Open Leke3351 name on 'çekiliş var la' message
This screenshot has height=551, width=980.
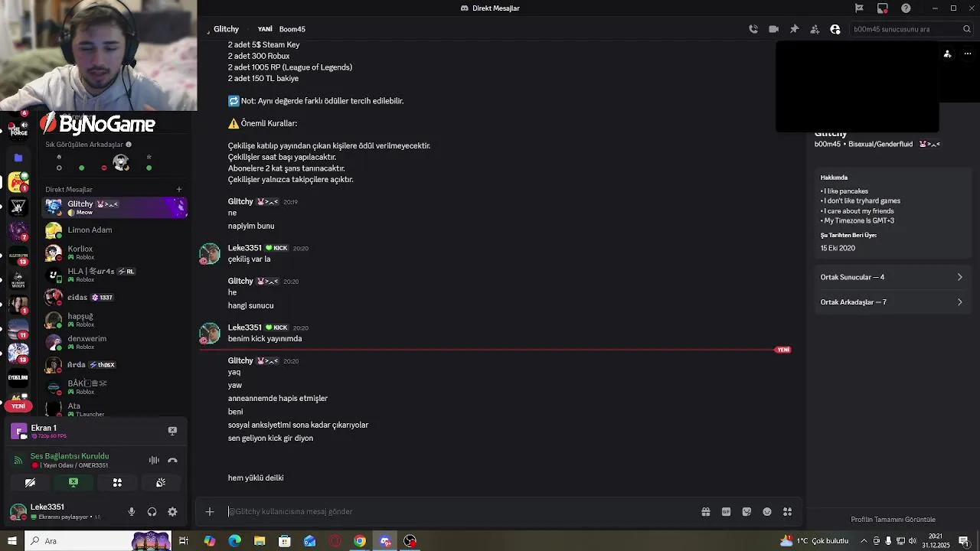coord(245,248)
